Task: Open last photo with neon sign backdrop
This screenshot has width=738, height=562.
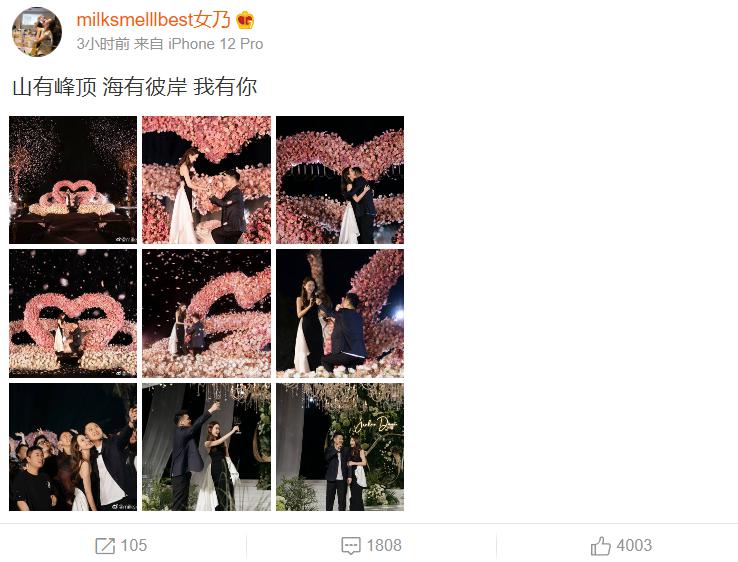Action: click(340, 447)
